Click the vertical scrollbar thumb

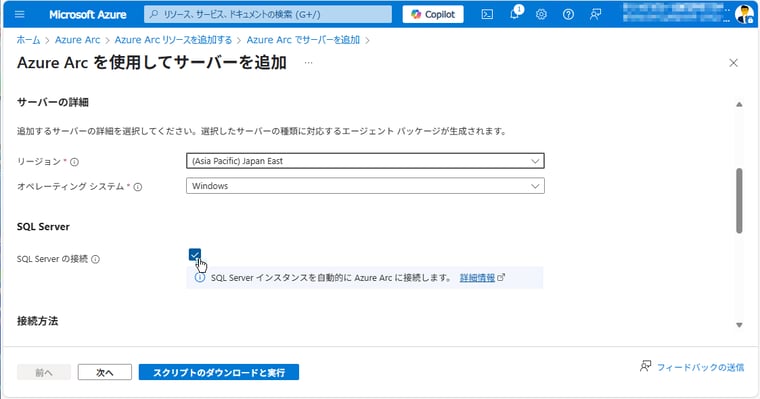tap(739, 201)
